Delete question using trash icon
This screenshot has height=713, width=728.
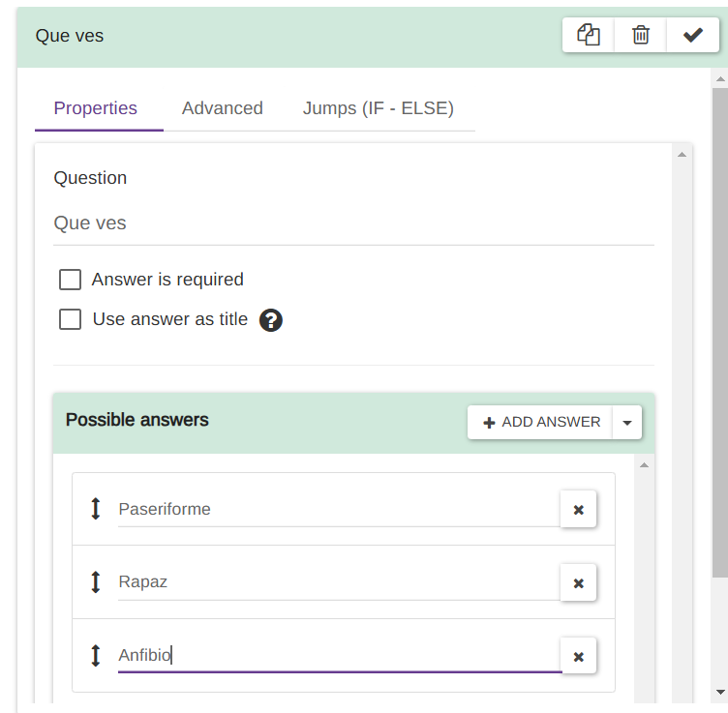coord(641,35)
